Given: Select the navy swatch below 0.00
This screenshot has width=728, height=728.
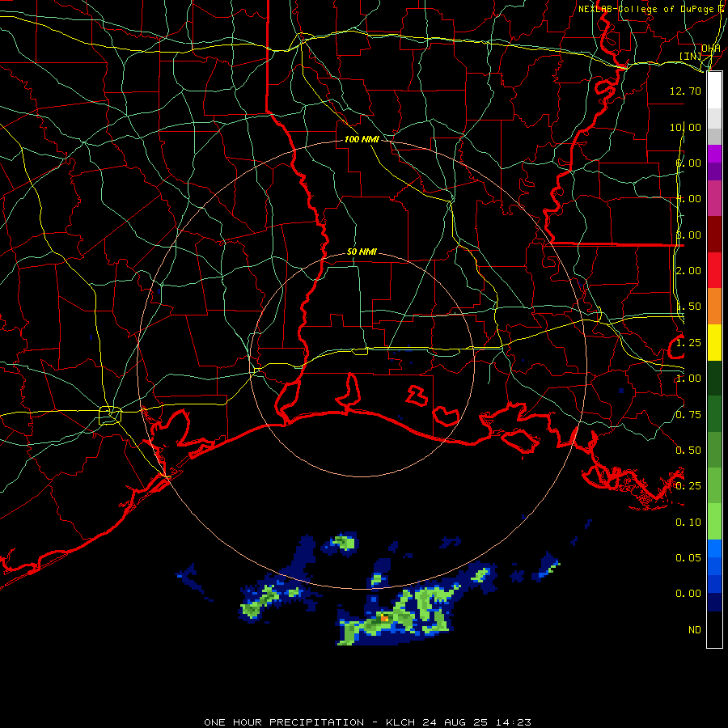Looking at the screenshot, I should pyautogui.click(x=714, y=603).
